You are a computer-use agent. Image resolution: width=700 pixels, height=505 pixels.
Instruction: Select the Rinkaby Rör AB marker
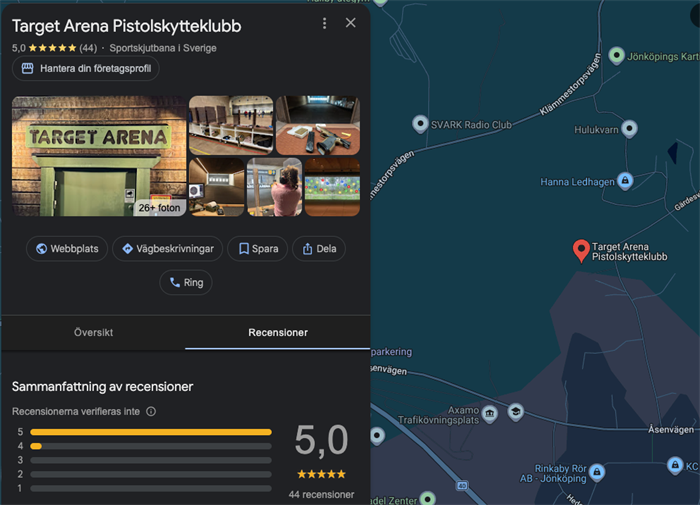[x=596, y=471]
